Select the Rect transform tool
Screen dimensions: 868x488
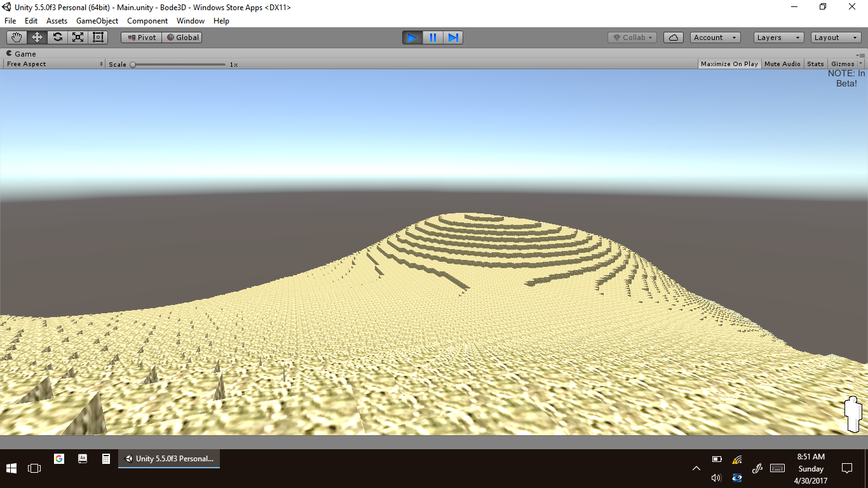[98, 37]
